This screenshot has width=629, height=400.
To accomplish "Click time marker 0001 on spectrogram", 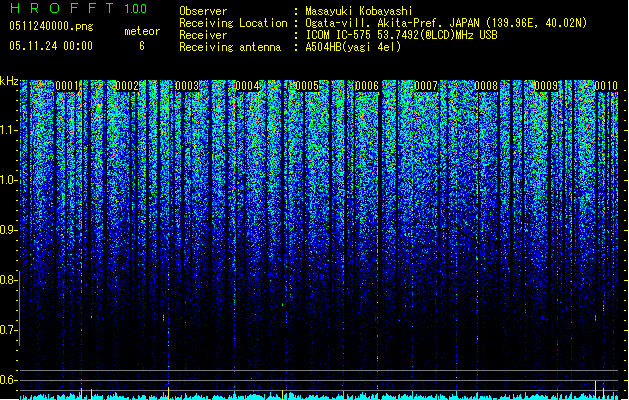I will [67, 86].
